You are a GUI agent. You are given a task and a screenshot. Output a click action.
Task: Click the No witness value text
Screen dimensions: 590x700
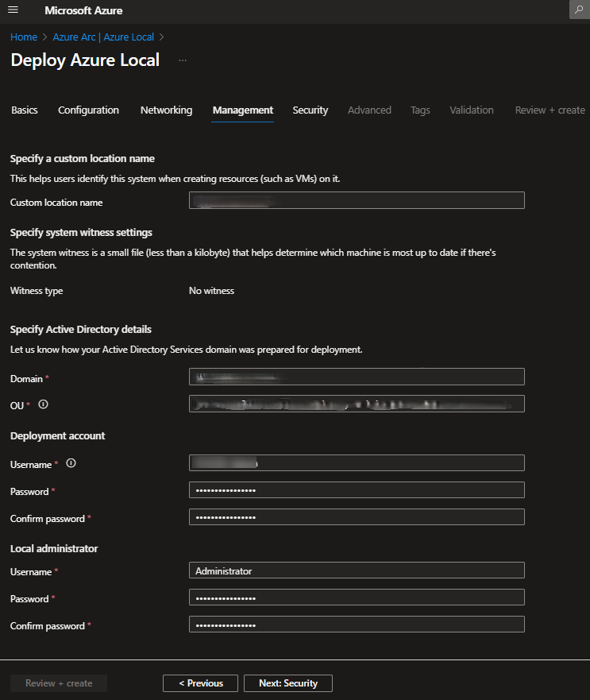[211, 291]
